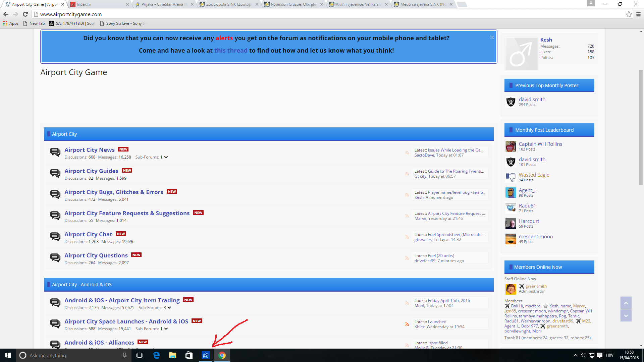
Task: Switch to the Index.hr tab
Action: pyautogui.click(x=100, y=4)
